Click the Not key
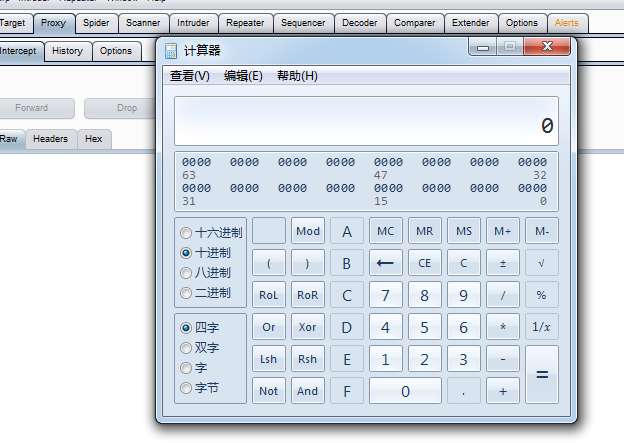Screen dimensions: 624x443 [x=269, y=391]
